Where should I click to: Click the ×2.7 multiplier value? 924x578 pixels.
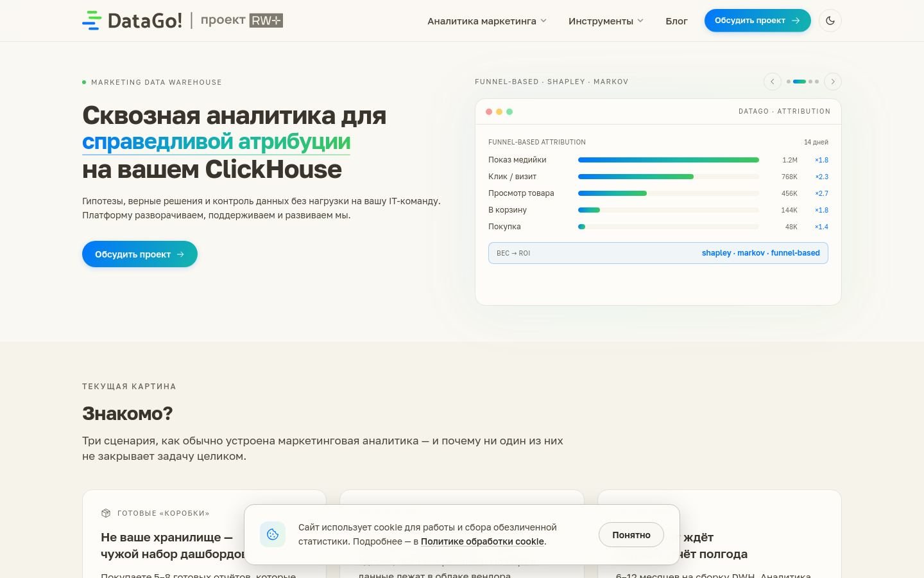822,193
